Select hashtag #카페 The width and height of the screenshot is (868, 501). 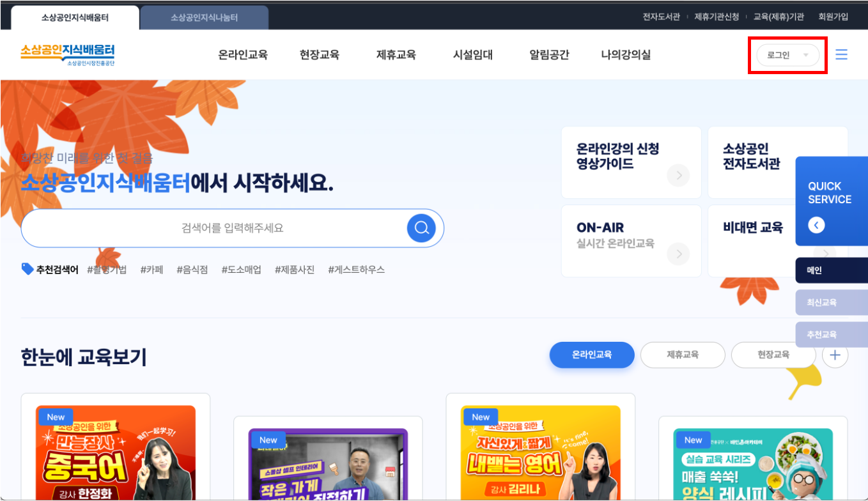click(x=152, y=270)
